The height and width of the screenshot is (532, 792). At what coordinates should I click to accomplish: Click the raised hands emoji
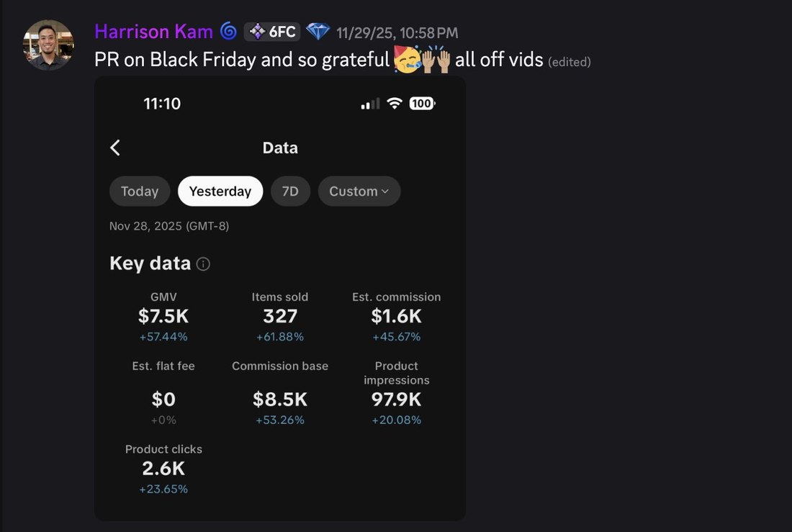click(x=436, y=60)
